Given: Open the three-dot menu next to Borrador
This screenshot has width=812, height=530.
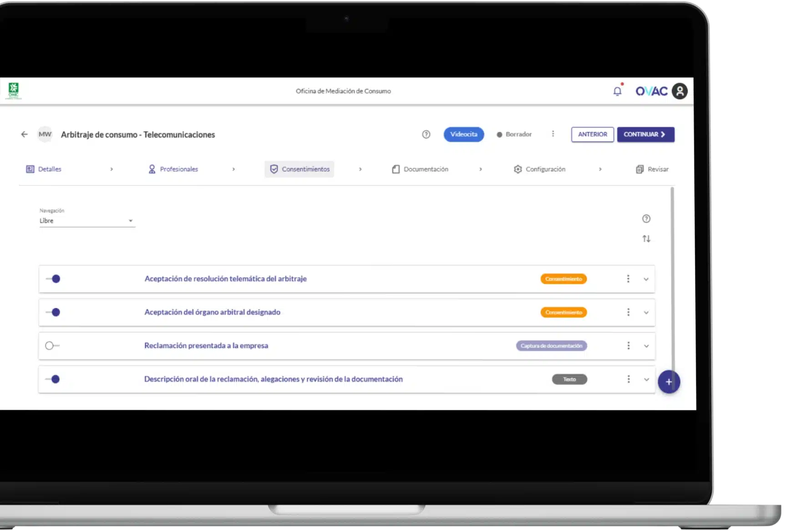Looking at the screenshot, I should [x=553, y=134].
